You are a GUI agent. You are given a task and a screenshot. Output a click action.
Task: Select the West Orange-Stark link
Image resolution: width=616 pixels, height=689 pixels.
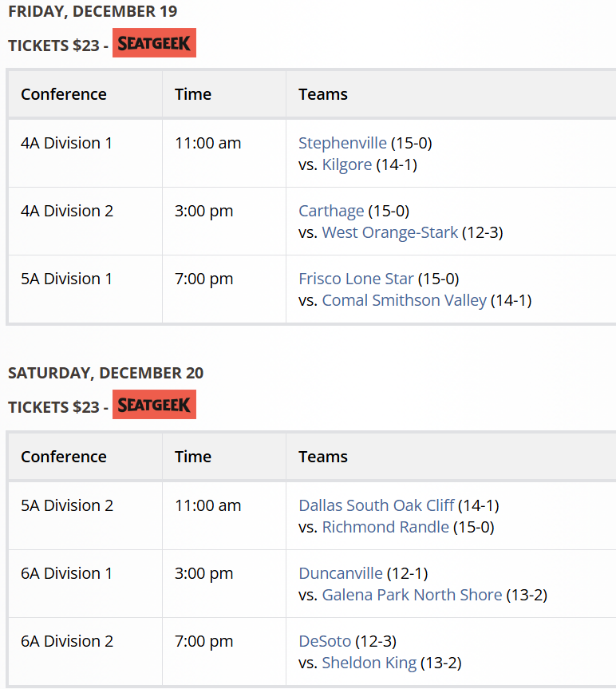(390, 232)
